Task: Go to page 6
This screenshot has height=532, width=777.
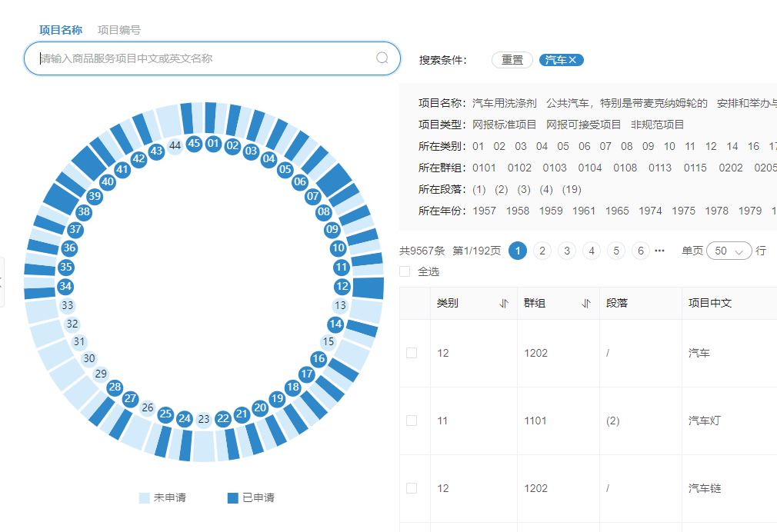Action: point(641,251)
